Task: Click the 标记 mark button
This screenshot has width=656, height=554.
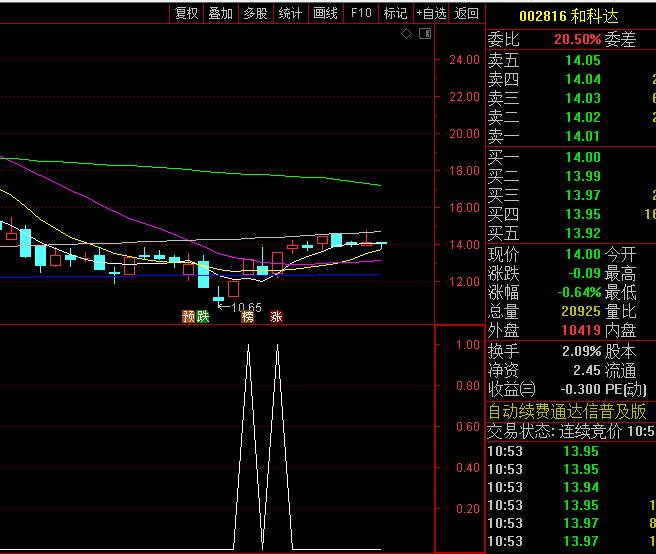Action: 395,13
